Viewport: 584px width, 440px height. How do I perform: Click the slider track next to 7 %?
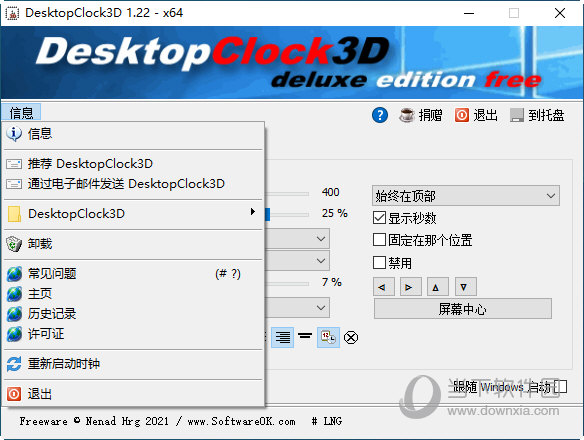click(287, 284)
